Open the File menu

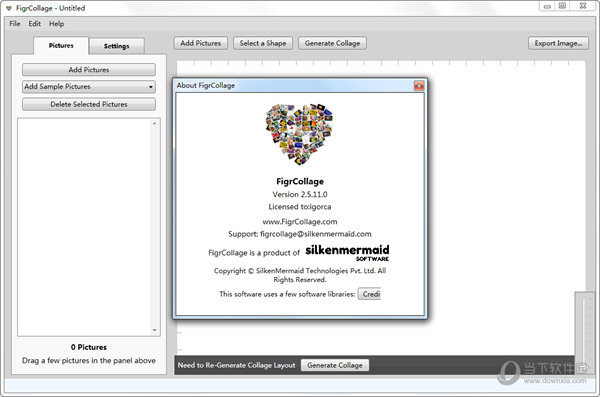coord(15,24)
